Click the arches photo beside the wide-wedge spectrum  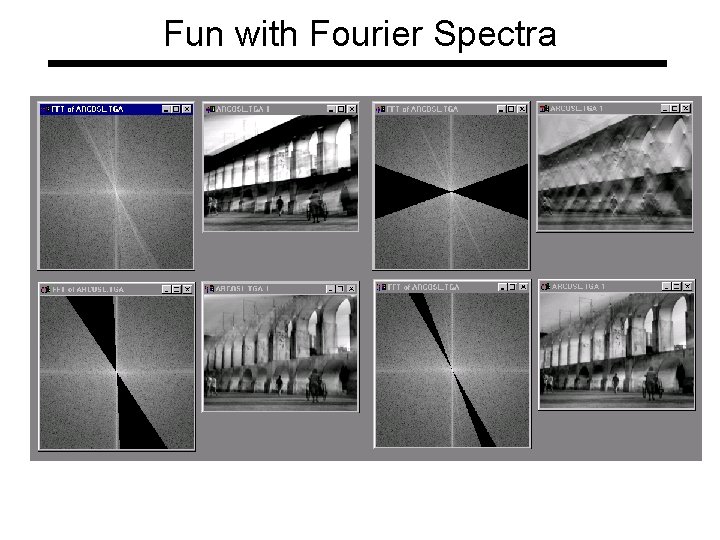pos(281,352)
